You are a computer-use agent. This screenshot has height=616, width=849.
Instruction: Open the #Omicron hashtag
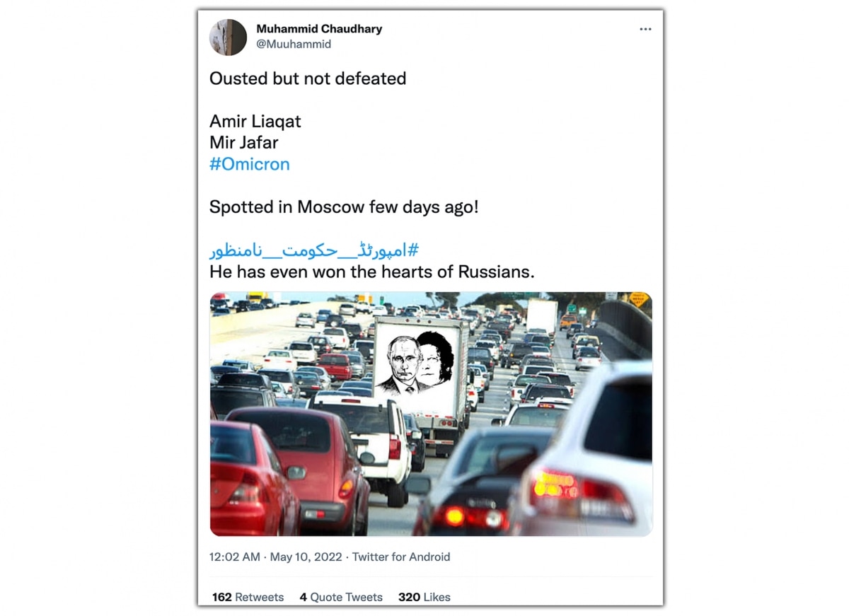tap(250, 164)
